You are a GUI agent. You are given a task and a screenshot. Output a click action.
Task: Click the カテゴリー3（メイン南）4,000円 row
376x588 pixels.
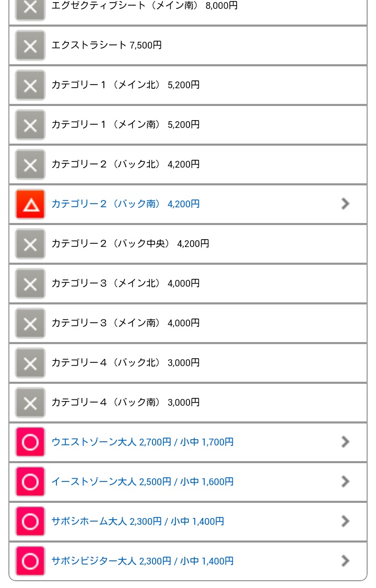click(125, 323)
